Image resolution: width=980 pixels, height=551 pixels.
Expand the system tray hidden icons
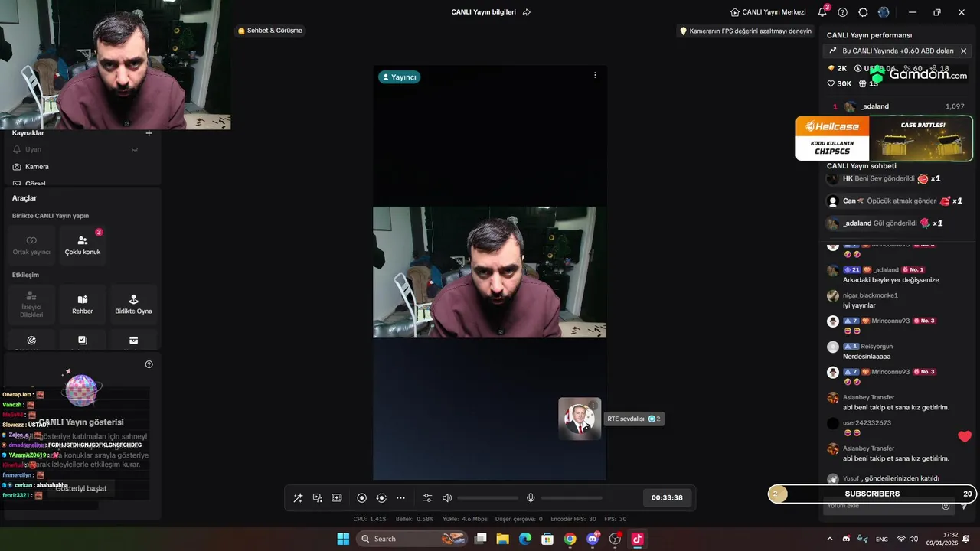(x=830, y=539)
